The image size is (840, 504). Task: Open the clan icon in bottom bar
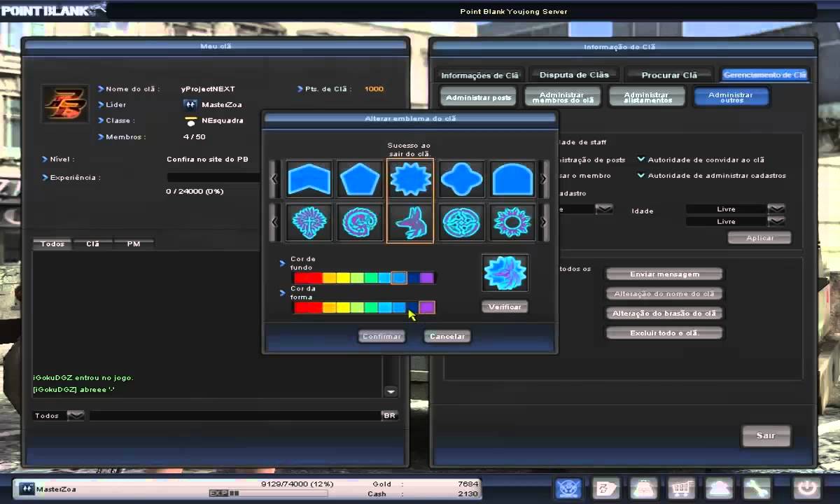[x=568, y=488]
